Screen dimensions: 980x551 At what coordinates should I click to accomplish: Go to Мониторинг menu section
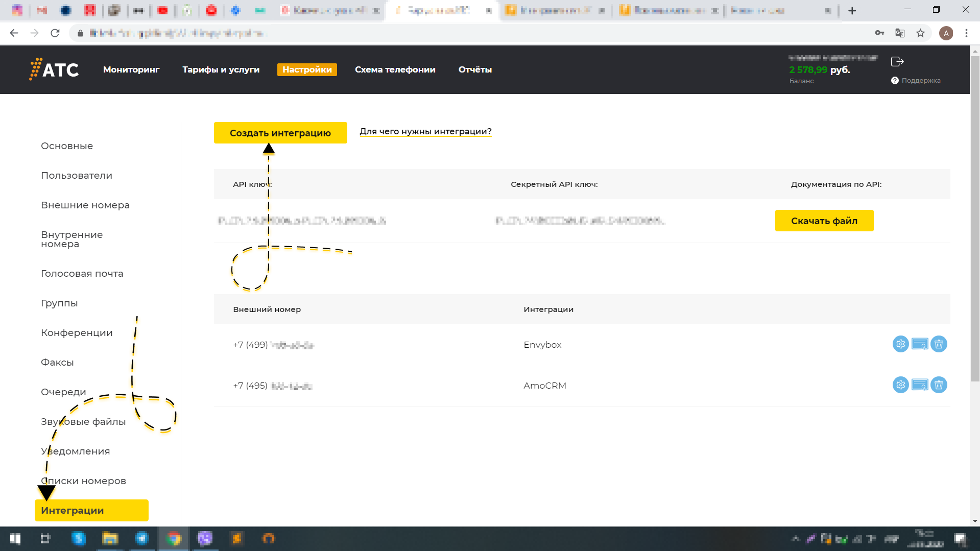coord(131,69)
